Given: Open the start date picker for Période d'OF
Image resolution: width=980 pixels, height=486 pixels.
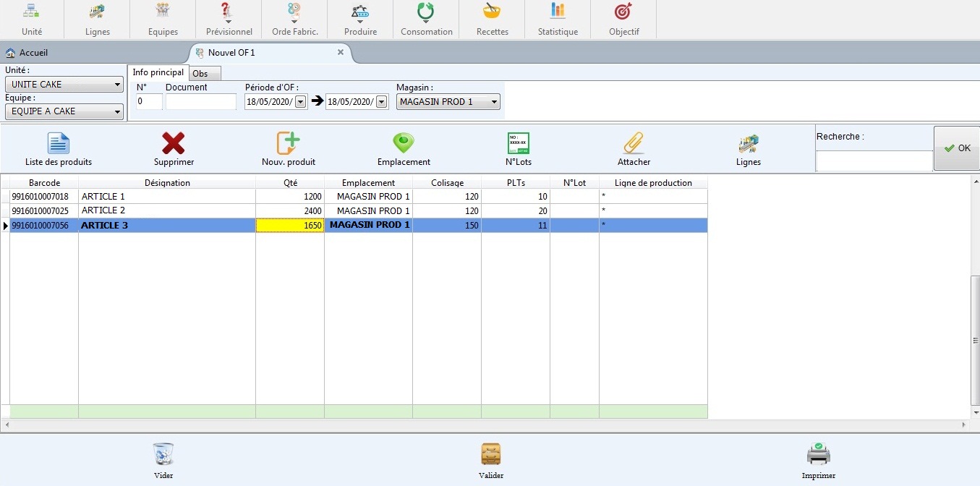Looking at the screenshot, I should (301, 102).
